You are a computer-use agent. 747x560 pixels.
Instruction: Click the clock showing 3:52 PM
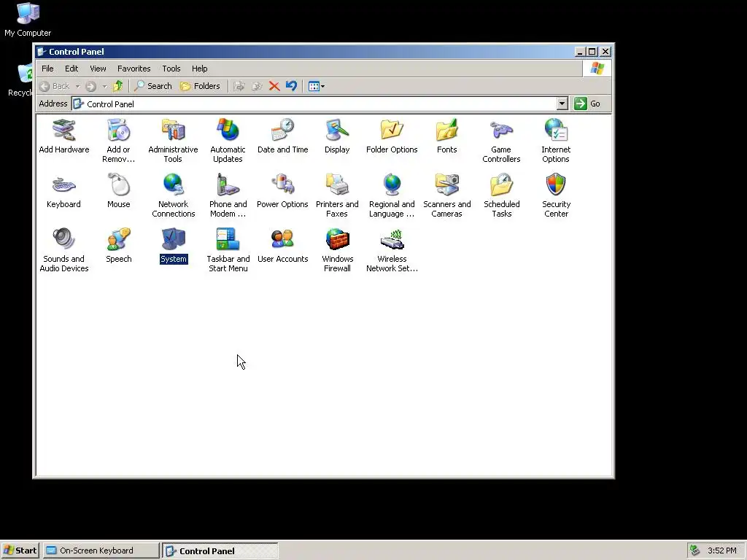721,551
